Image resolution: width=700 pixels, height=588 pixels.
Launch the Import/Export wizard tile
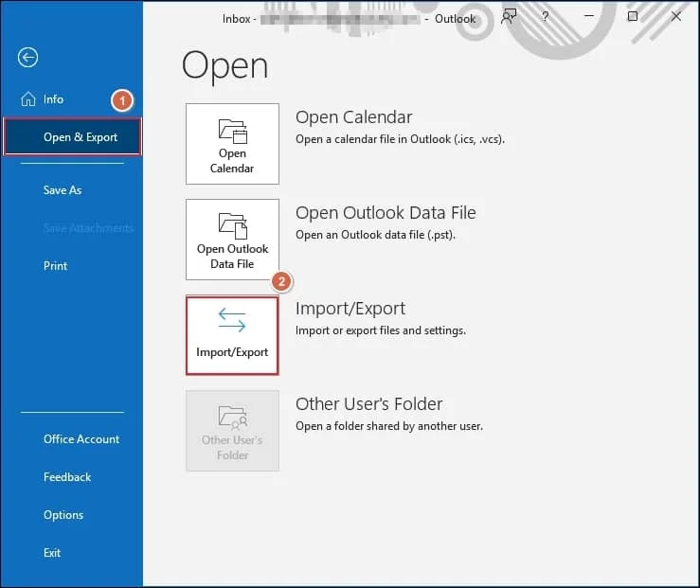click(233, 335)
